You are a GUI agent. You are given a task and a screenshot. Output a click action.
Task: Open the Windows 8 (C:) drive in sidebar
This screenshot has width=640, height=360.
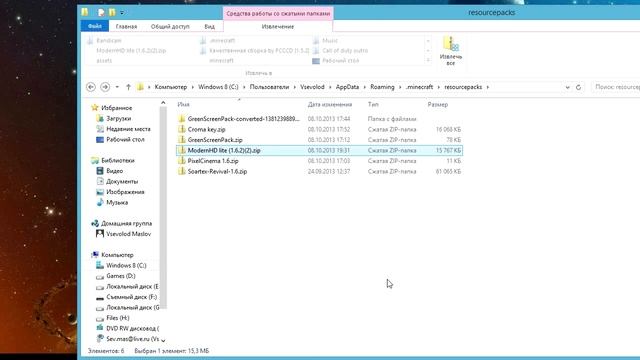point(126,265)
